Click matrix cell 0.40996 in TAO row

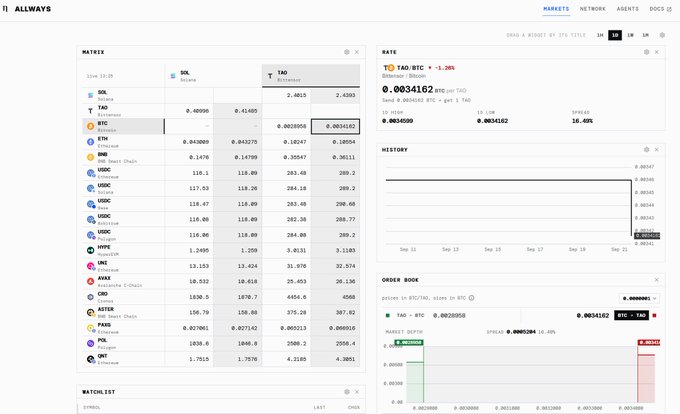[x=189, y=111]
